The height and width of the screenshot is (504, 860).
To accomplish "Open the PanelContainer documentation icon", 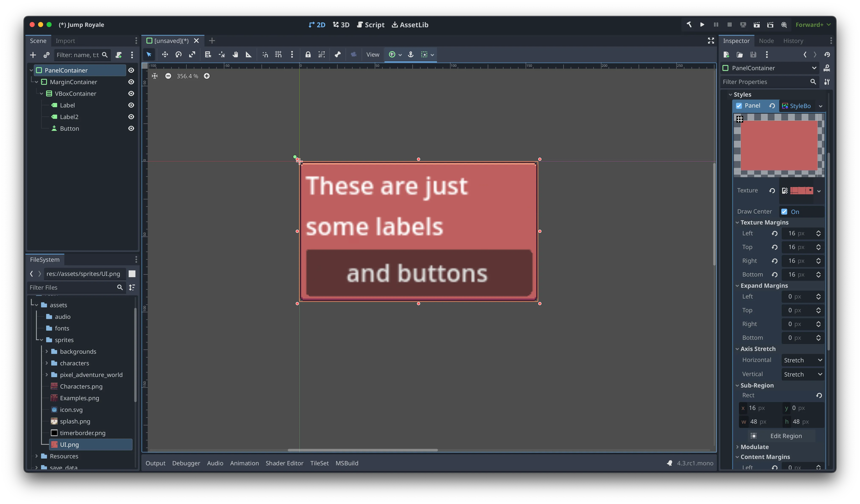I will point(827,68).
